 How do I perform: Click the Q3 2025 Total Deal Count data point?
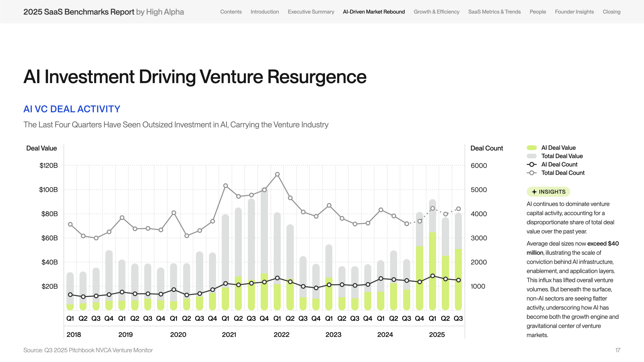pyautogui.click(x=459, y=209)
